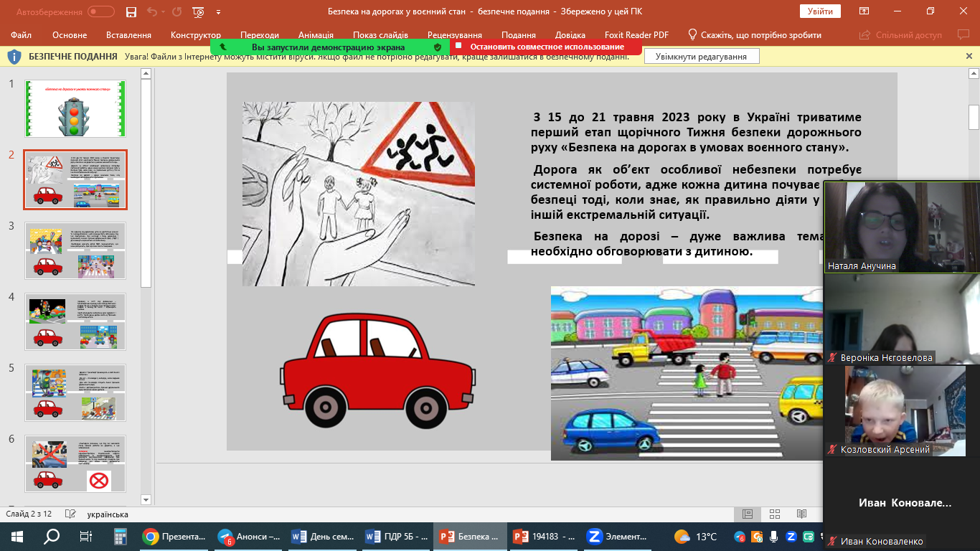The image size is (980, 551).
Task: Switch to Slide Sorter view icon
Action: click(x=774, y=514)
